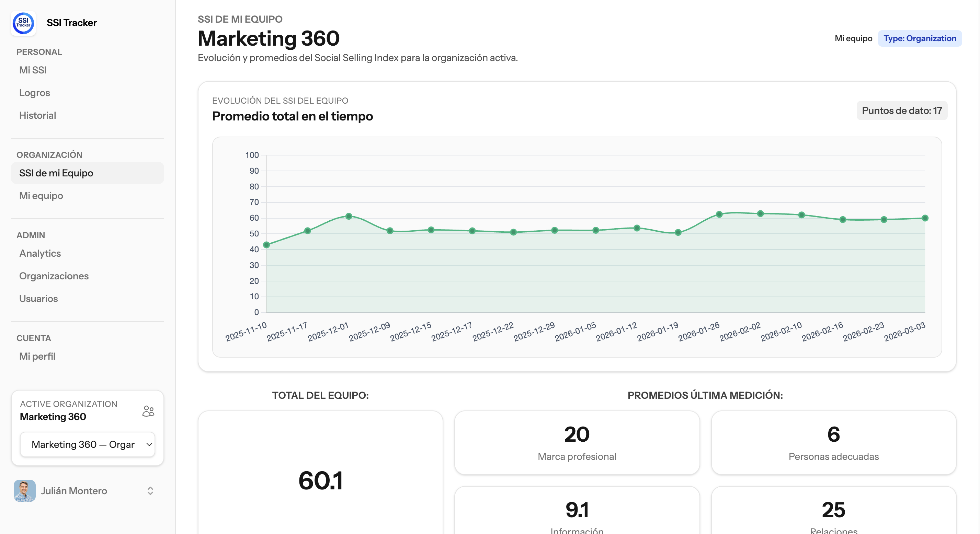The height and width of the screenshot is (534, 980).
Task: Click the Type: Organization badge
Action: 920,38
